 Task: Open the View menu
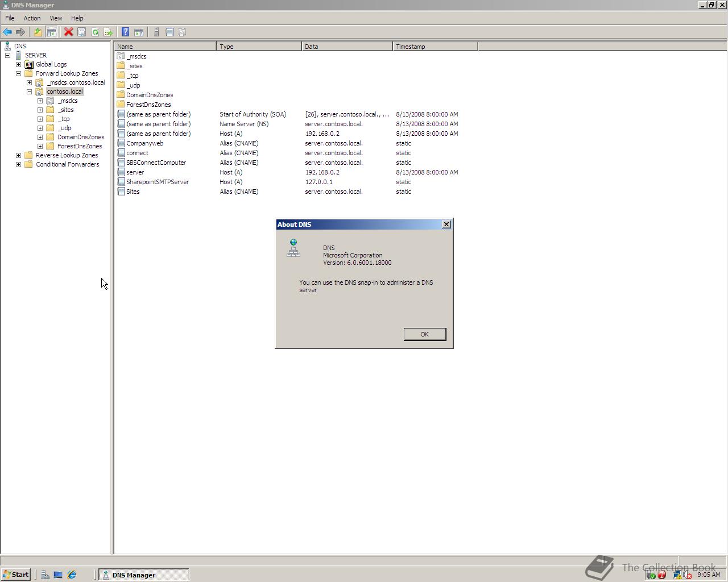coord(56,18)
